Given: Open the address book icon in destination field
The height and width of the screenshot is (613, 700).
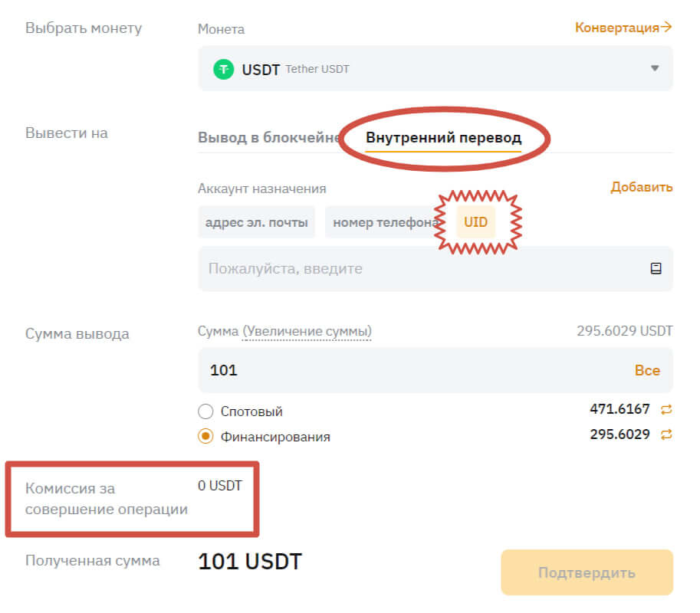Looking at the screenshot, I should click(656, 269).
